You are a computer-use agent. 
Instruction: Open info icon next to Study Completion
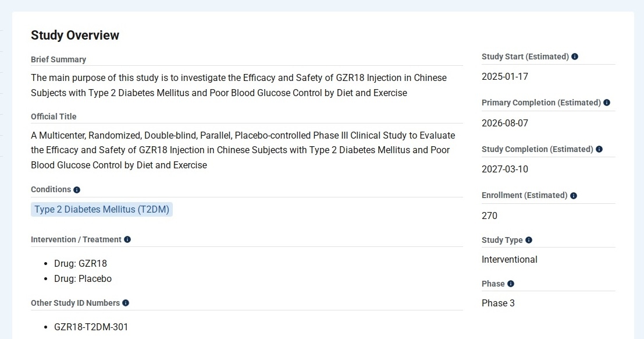pyautogui.click(x=599, y=149)
